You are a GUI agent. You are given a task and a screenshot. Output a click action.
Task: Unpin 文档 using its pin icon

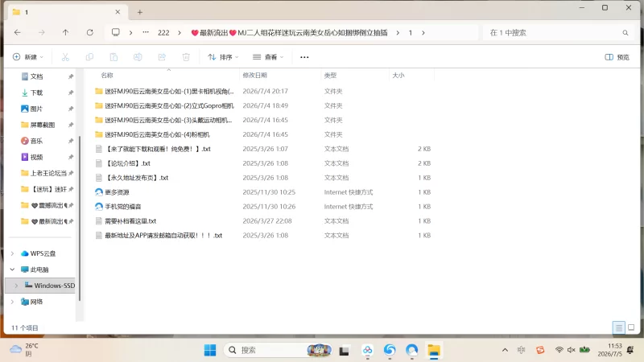(71, 76)
